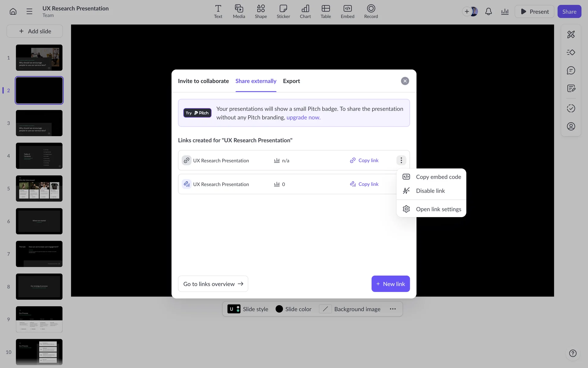Viewport: 588px width, 368px height.
Task: Choose Copy embed code menu entry
Action: [x=438, y=177]
